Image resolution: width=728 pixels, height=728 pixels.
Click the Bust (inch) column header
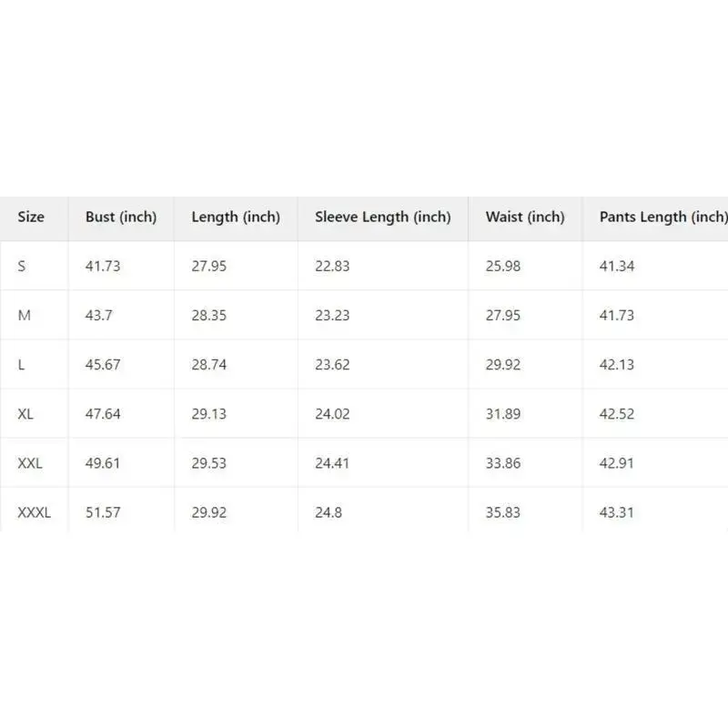(121, 217)
